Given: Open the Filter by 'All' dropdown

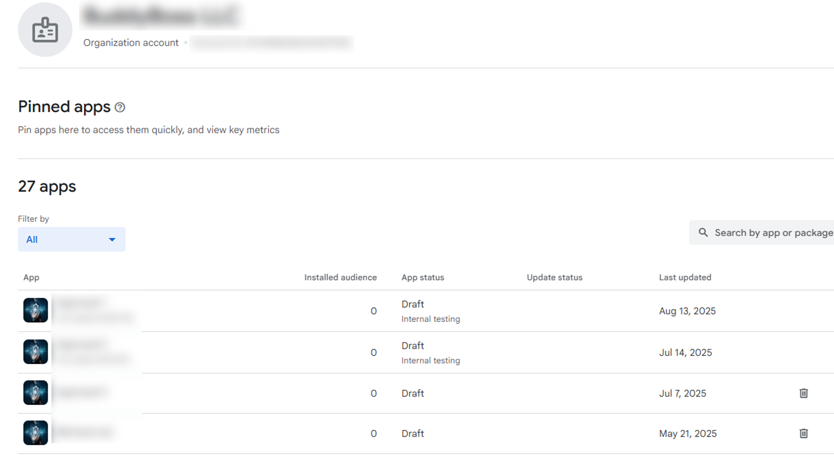Looking at the screenshot, I should pos(70,240).
